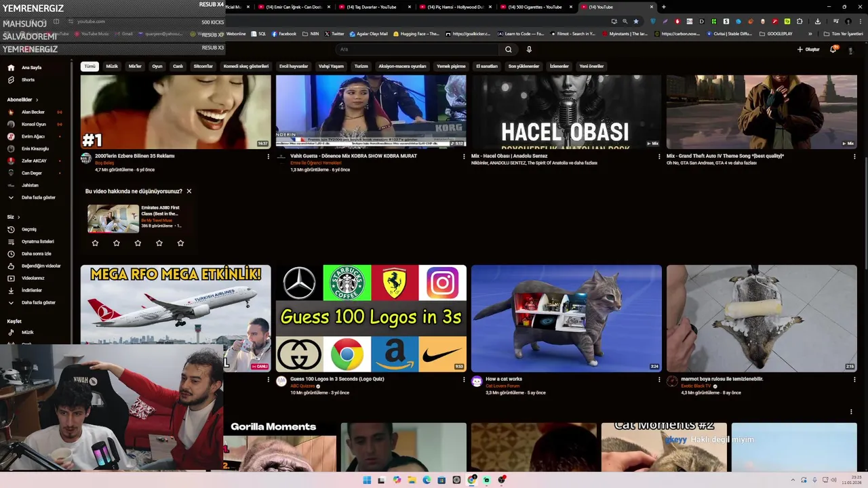Open marmot boya rulosu video title
This screenshot has height=488, width=868.
[722, 379]
